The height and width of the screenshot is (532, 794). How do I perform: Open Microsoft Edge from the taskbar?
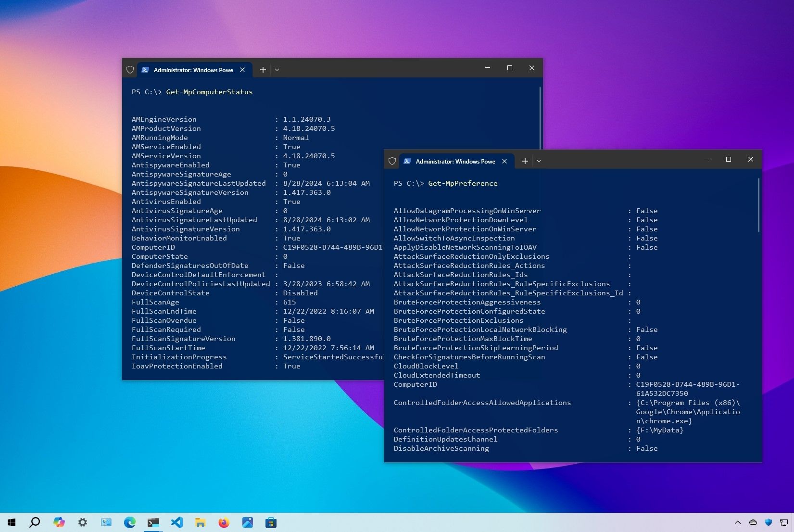click(129, 522)
